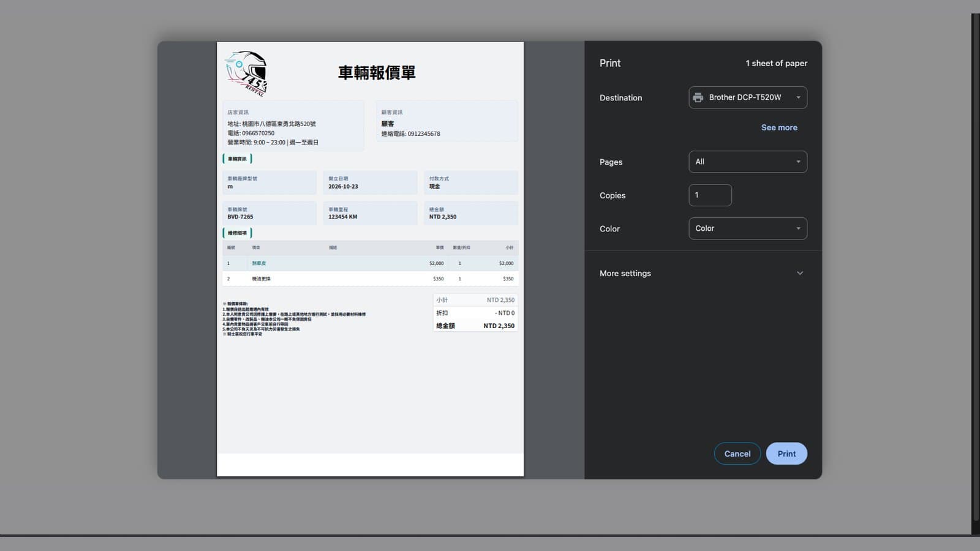
Task: Click the 現金 payment method value
Action: (x=434, y=186)
